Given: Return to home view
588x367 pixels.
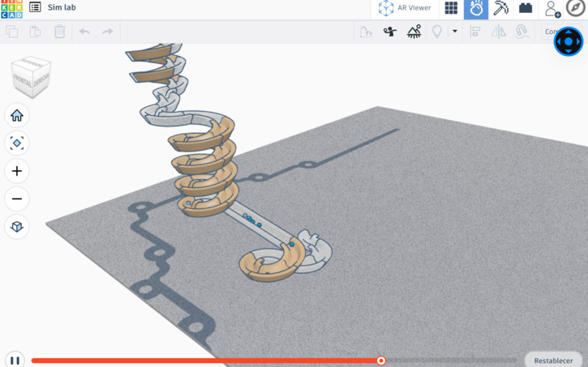Looking at the screenshot, I should click(x=17, y=115).
